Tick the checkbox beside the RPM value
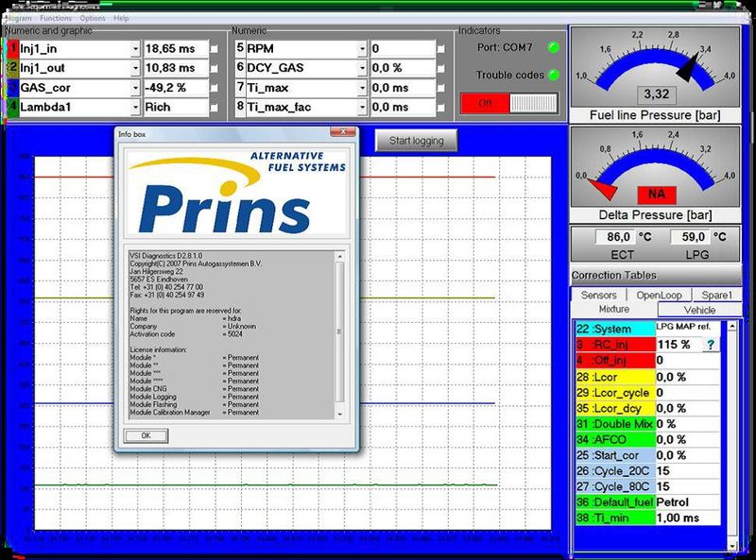The width and height of the screenshot is (756, 560). coord(440,49)
